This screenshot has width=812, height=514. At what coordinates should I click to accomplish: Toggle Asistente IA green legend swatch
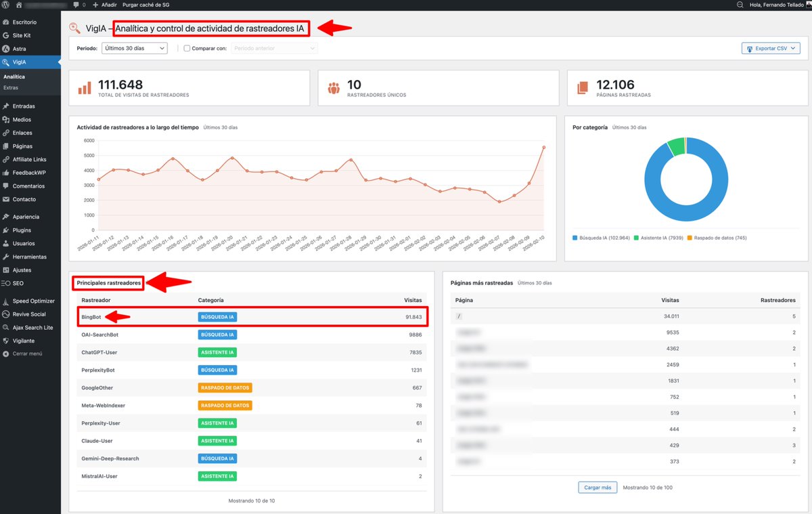pos(635,238)
